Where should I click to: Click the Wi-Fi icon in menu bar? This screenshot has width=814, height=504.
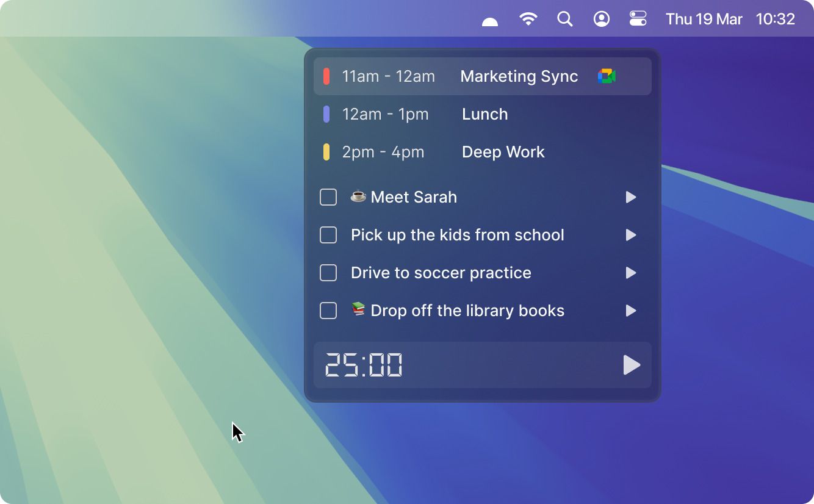point(528,19)
